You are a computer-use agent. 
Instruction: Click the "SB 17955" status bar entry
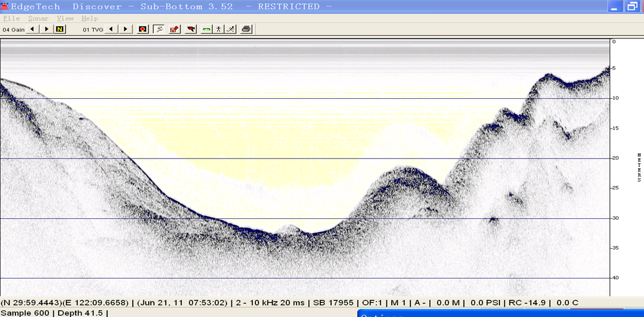333,303
